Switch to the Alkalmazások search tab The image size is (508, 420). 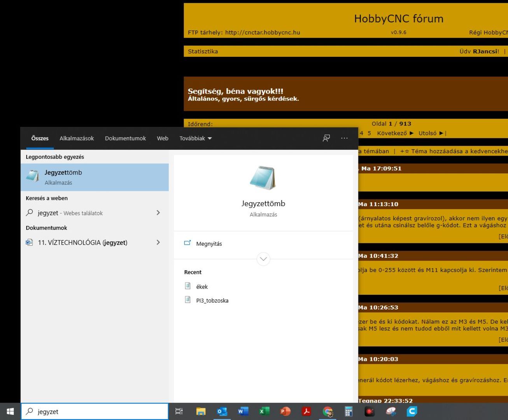coord(77,138)
